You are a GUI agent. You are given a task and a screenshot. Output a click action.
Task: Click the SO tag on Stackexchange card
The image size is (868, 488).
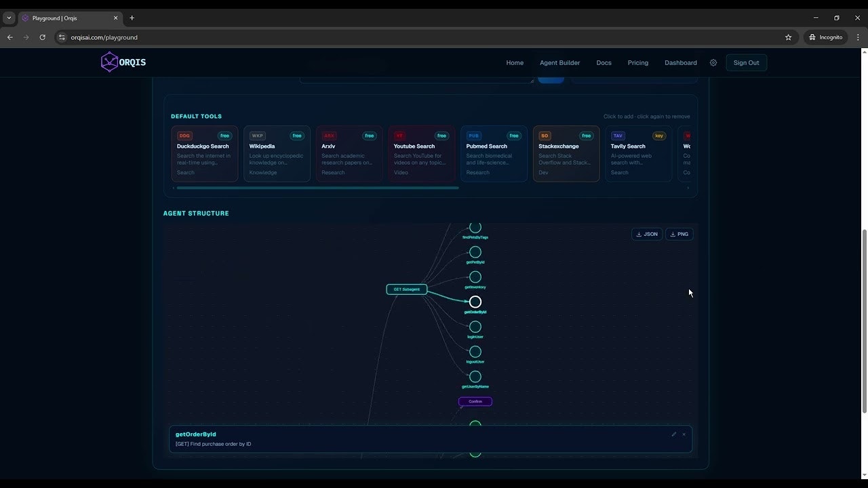pyautogui.click(x=545, y=136)
